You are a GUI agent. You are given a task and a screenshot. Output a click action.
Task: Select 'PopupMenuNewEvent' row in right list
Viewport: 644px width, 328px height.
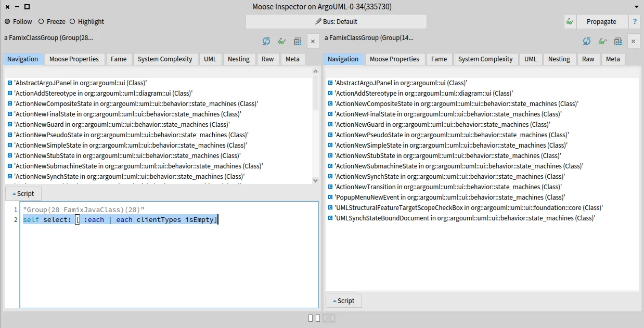(482, 197)
